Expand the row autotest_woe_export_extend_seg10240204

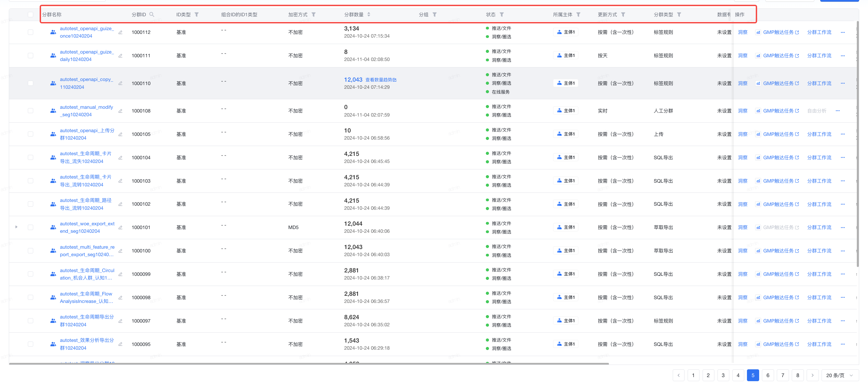click(16, 227)
